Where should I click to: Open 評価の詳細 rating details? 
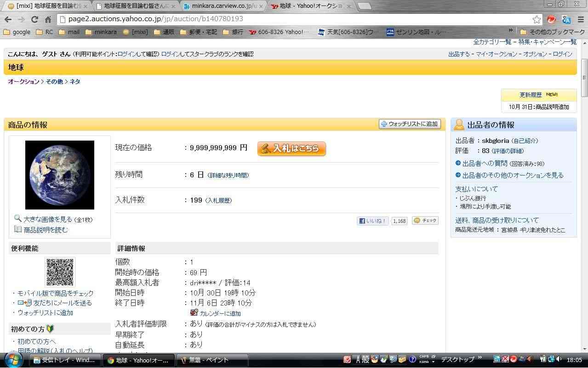click(508, 151)
